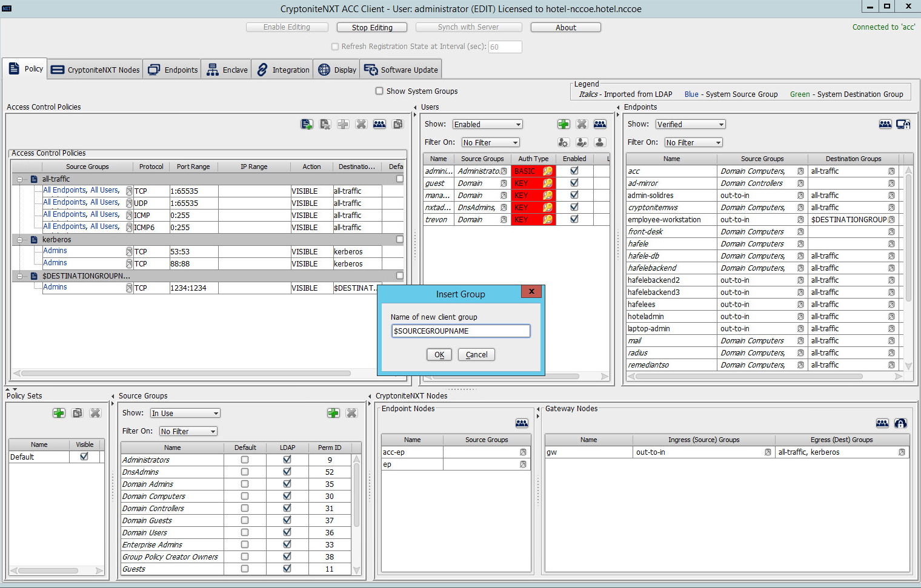The height and width of the screenshot is (588, 921).
Task: Click the gray delete icon in Policy Sets
Action: [x=95, y=413]
